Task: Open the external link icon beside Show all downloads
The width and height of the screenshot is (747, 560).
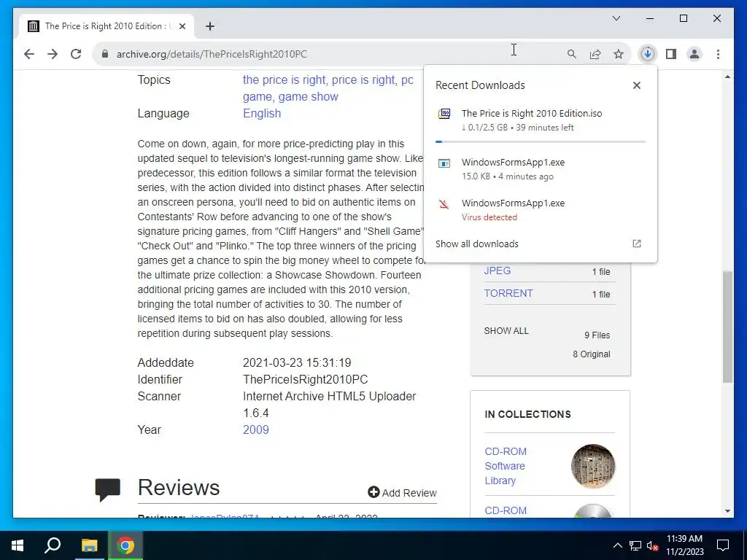Action: [x=636, y=244]
